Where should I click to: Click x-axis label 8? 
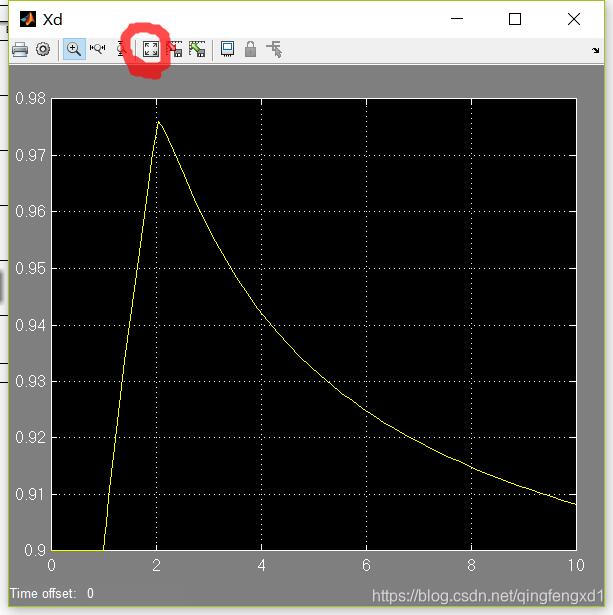tap(471, 565)
